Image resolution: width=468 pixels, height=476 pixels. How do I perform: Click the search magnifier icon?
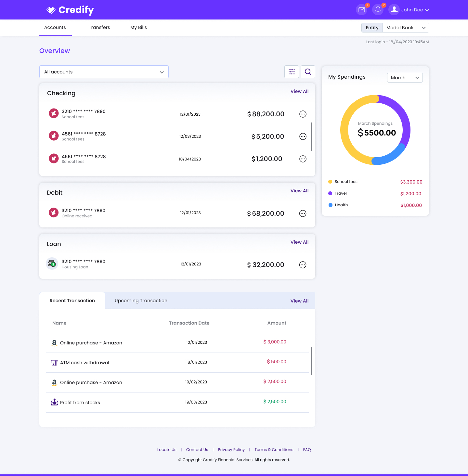coord(308,72)
